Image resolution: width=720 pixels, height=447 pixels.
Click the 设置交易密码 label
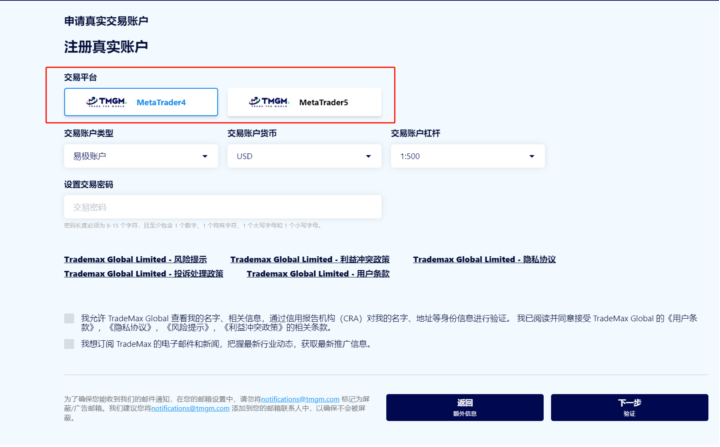click(89, 185)
